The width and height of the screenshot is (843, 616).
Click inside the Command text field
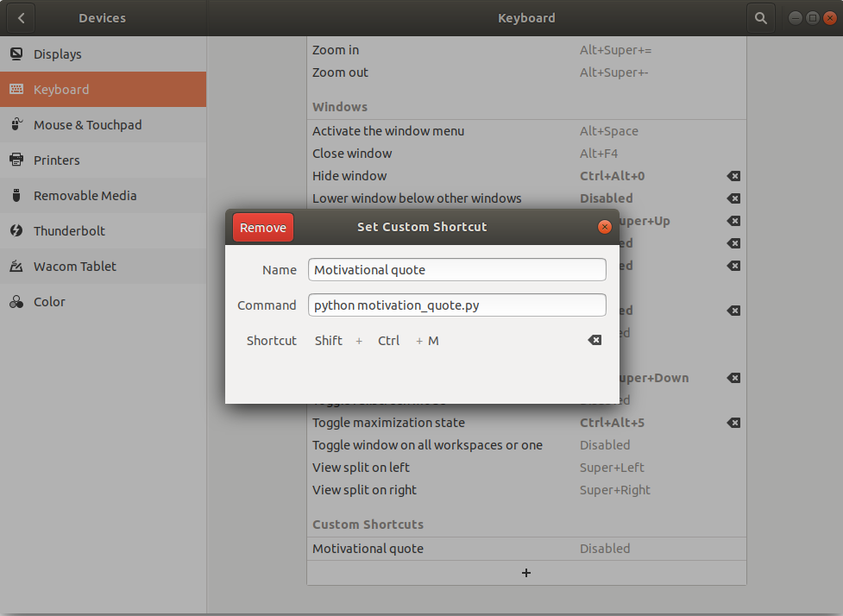456,305
